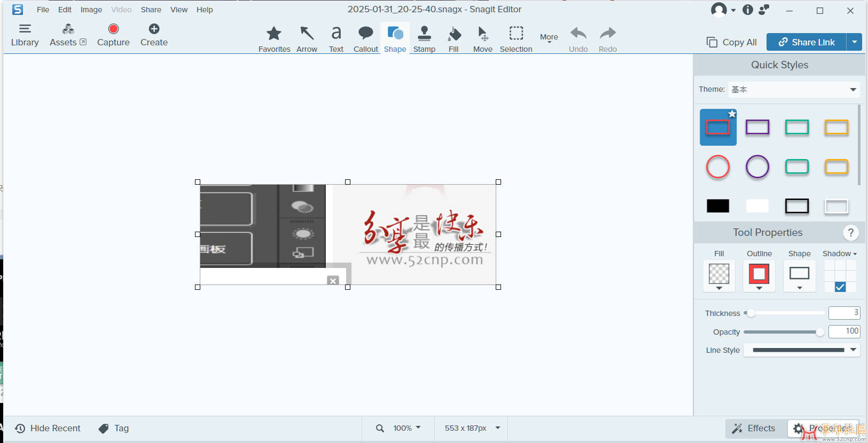Choose the Selection tool

coord(515,39)
